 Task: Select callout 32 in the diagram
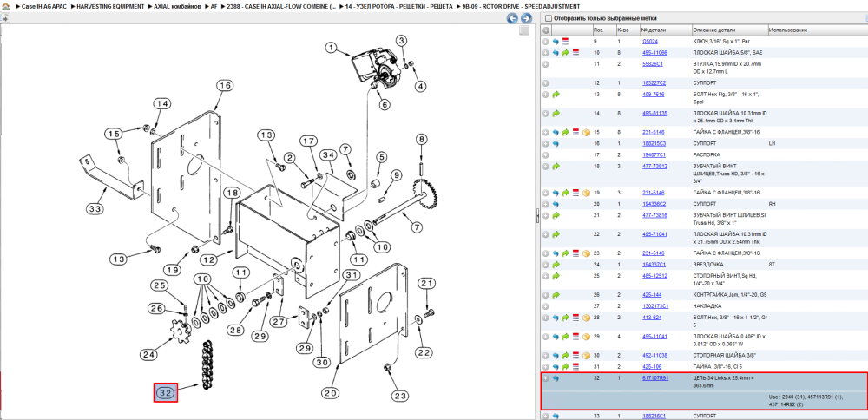pyautogui.click(x=166, y=392)
